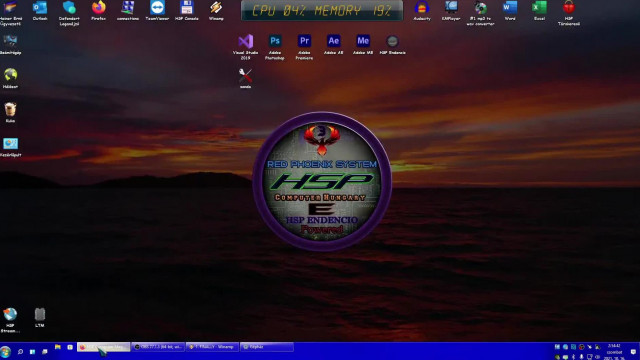This screenshot has height=360, width=640.
Task: Open the red heart HSP shortcut
Action: (x=569, y=13)
